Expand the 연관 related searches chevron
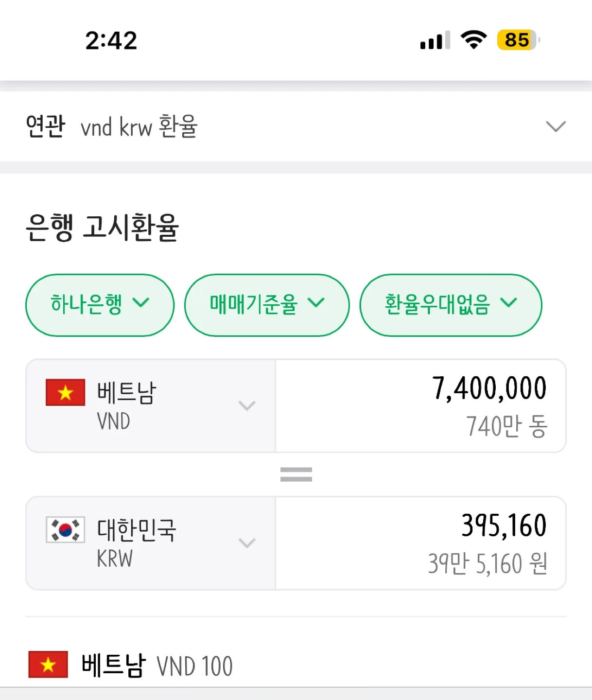 (556, 126)
